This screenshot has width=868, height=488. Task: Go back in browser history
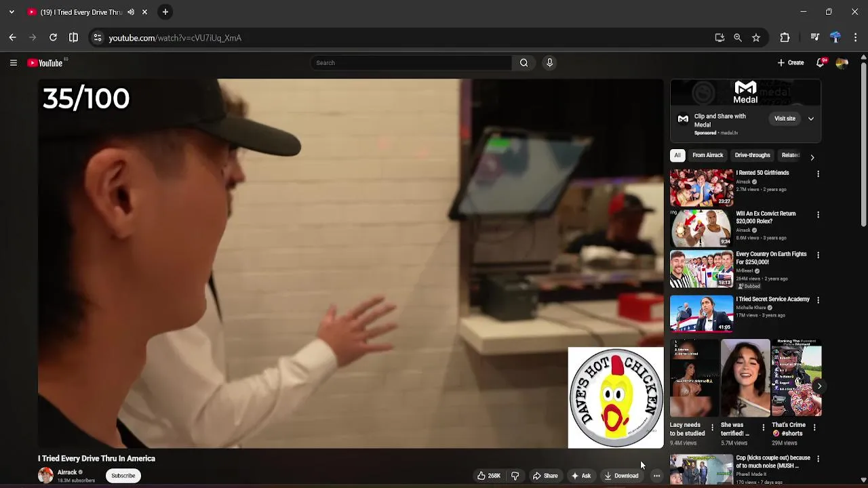[x=12, y=38]
